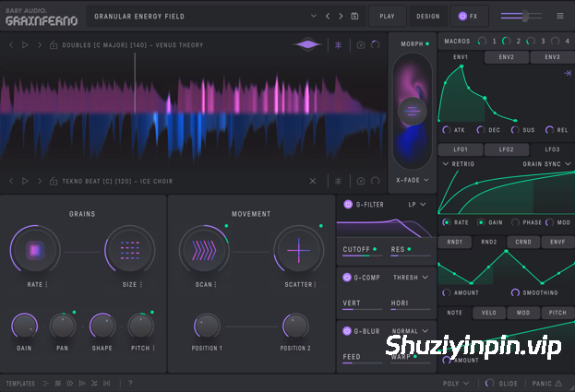This screenshot has width=575, height=392.
Task: Open Scatter options dots menu
Action: (315, 285)
